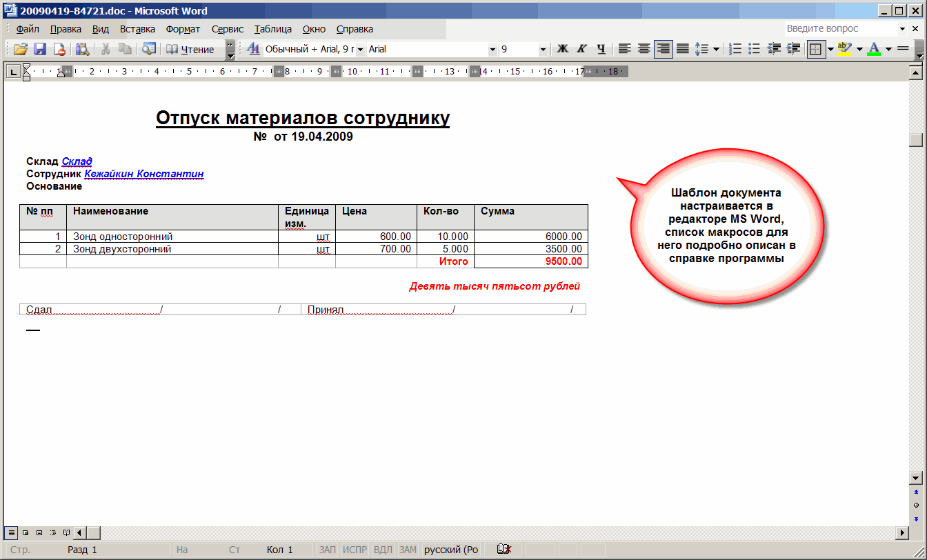
Task: Expand the line spacing dropdown arrow
Action: pyautogui.click(x=716, y=50)
